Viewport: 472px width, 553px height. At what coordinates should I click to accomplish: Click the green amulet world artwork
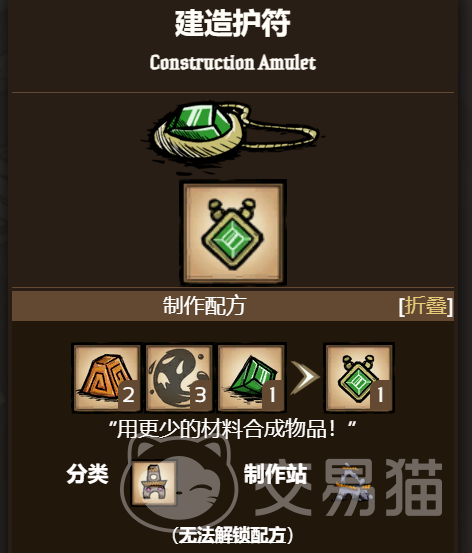point(235,136)
